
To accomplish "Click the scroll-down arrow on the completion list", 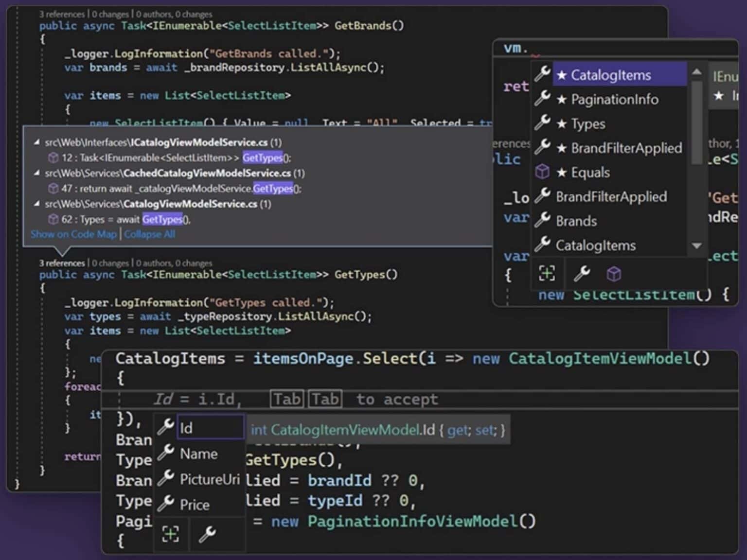I will pyautogui.click(x=697, y=246).
